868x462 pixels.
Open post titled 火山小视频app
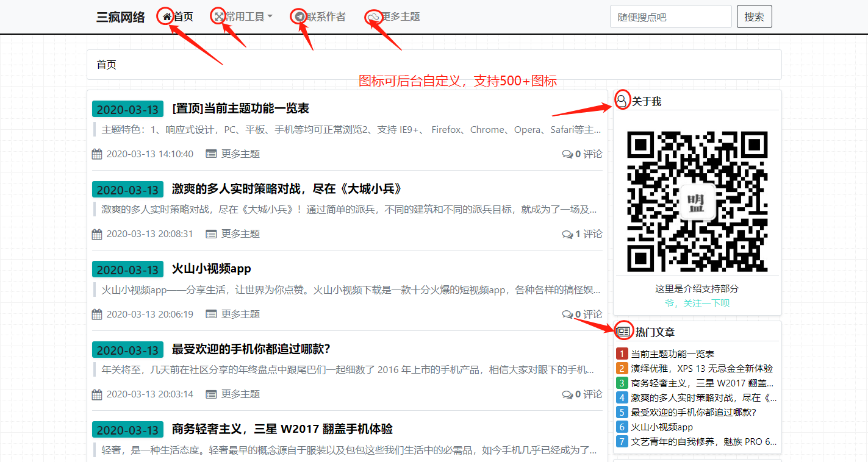tap(212, 269)
